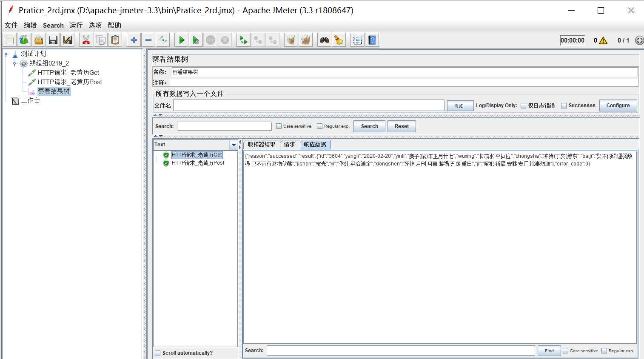Click the remote engines status icon at far right
The width and height of the screenshot is (644, 359).
639,40
